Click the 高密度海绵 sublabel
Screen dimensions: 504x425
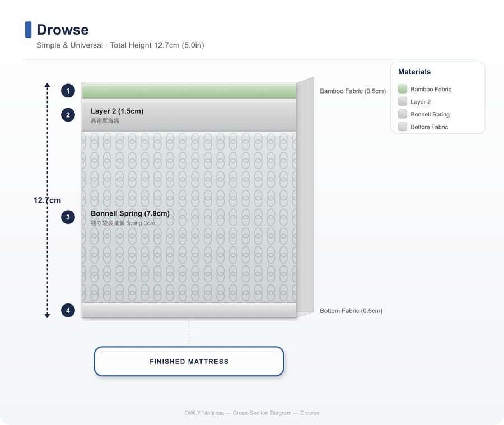tap(105, 120)
